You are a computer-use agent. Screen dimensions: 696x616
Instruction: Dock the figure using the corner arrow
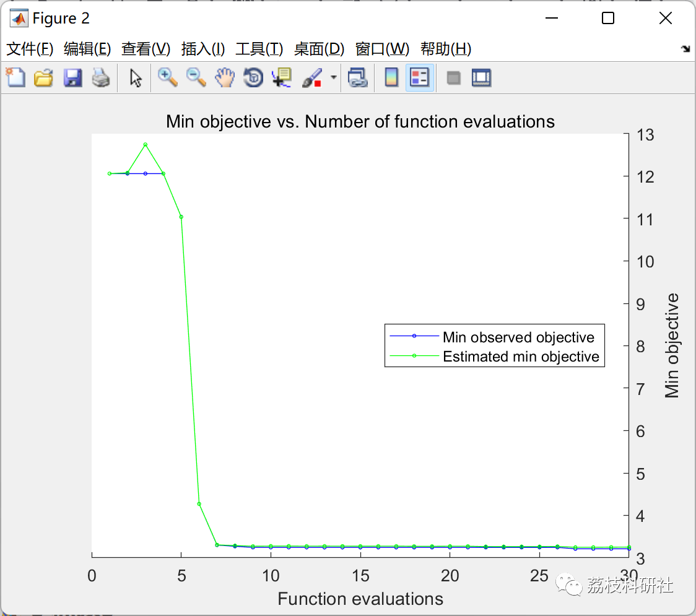[685, 49]
